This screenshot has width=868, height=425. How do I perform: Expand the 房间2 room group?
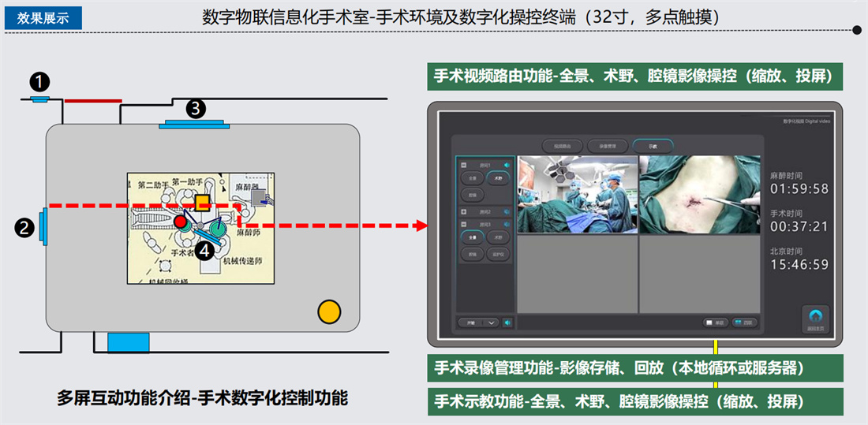click(x=463, y=212)
